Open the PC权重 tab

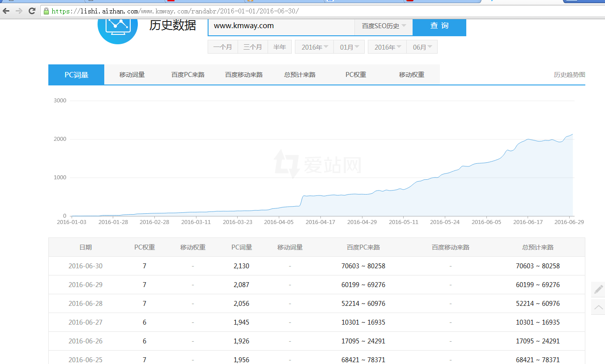click(x=356, y=75)
